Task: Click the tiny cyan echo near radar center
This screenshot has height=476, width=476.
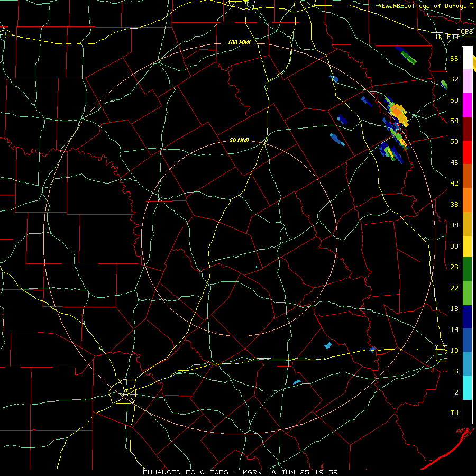Action: click(x=257, y=267)
